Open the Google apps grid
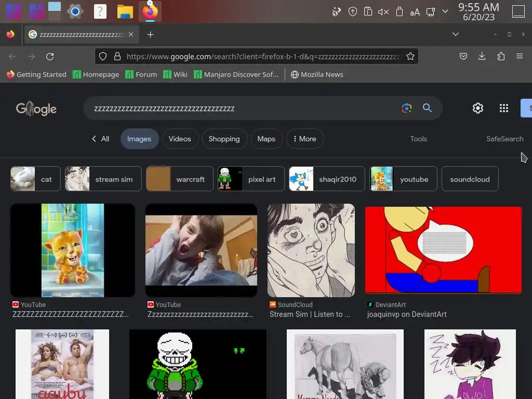 tap(504, 108)
